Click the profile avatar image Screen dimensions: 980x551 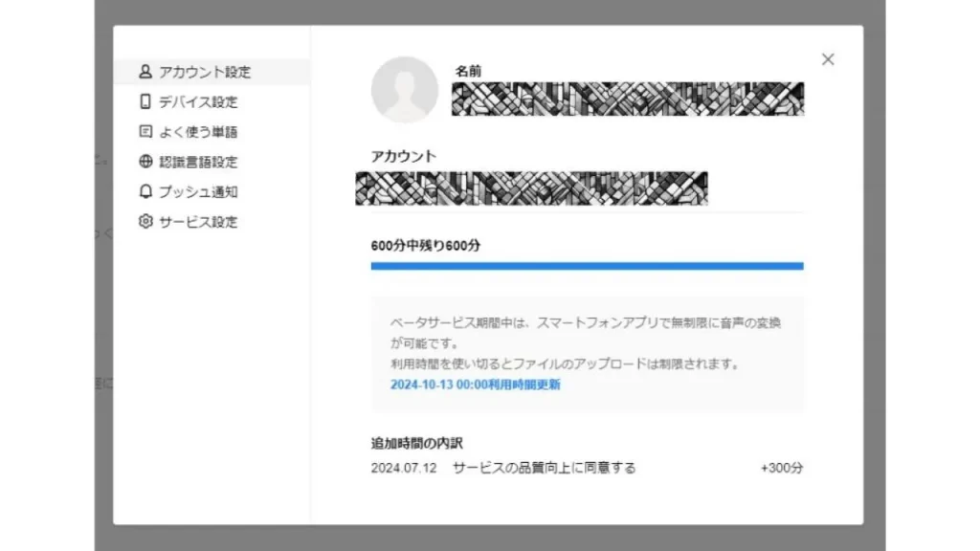(x=405, y=89)
